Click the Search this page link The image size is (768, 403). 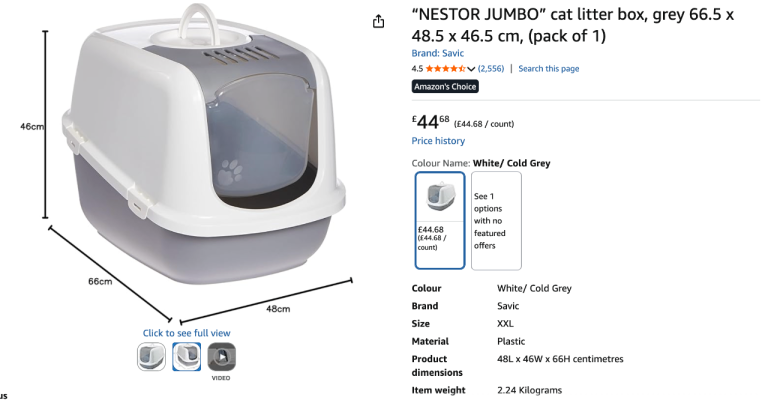coord(549,69)
